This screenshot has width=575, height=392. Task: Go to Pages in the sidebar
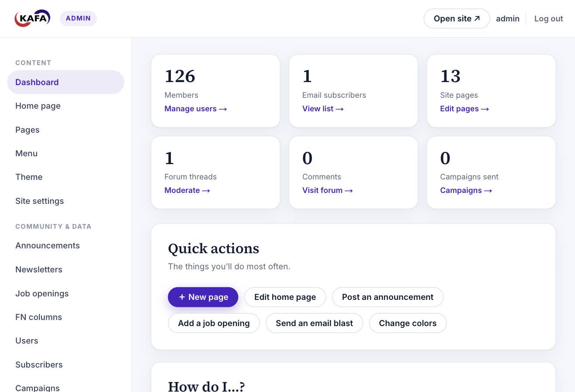tap(66, 130)
